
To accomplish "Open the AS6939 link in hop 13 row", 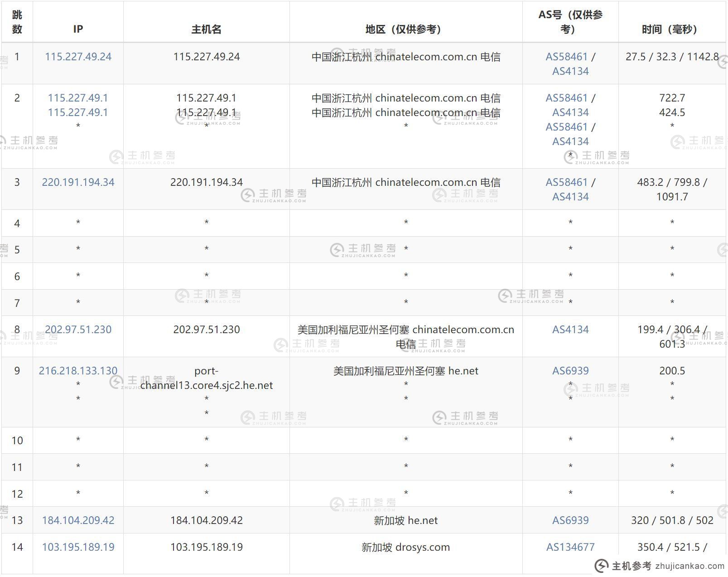I will pyautogui.click(x=570, y=520).
